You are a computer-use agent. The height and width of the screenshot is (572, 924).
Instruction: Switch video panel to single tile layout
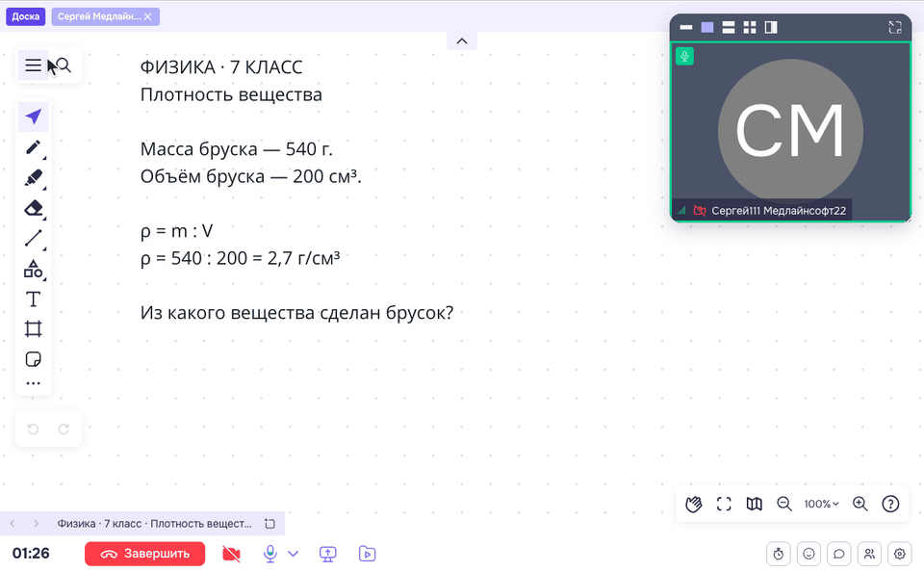coord(707,27)
